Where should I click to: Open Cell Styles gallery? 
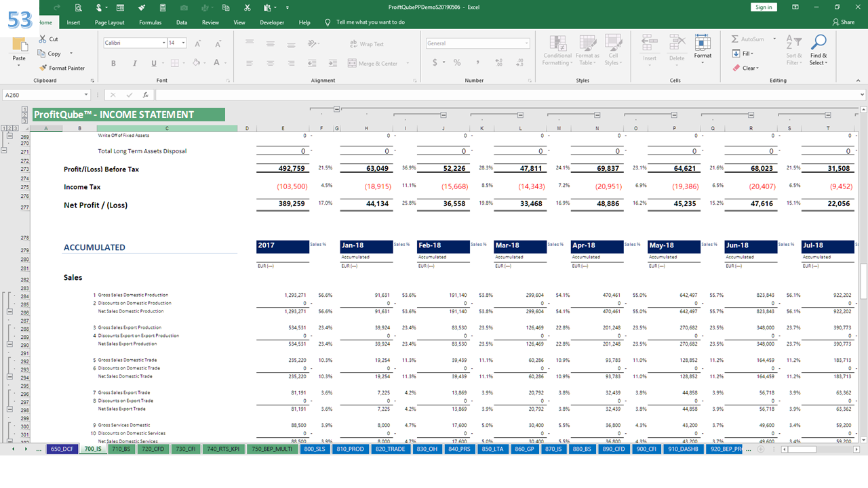pyautogui.click(x=613, y=50)
